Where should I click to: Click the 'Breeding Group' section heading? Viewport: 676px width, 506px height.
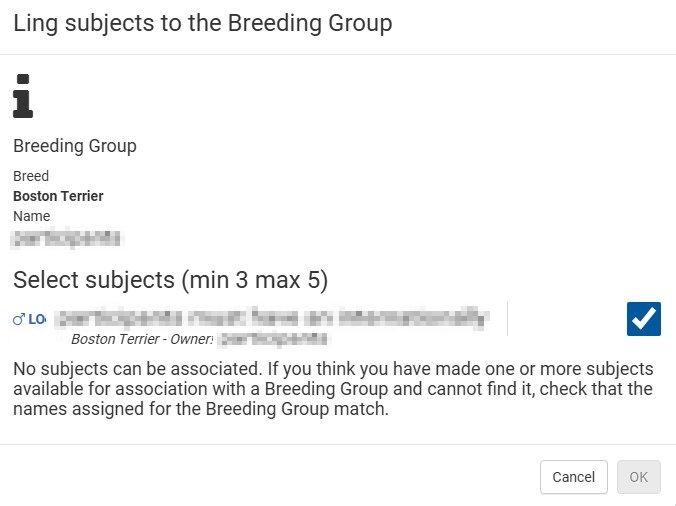coord(75,146)
